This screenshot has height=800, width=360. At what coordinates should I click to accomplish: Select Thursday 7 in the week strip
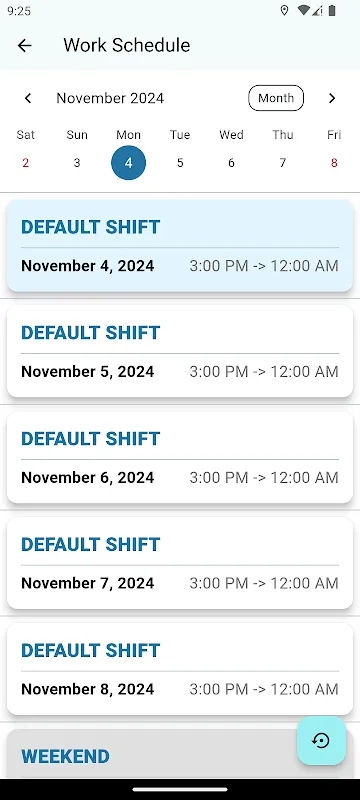[x=282, y=163]
